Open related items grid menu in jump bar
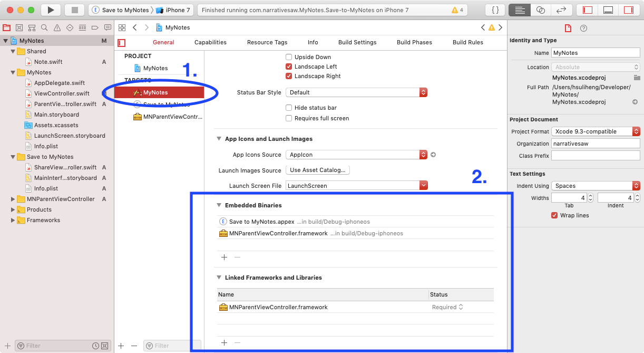Viewport: 644px width, 353px height. click(x=122, y=27)
